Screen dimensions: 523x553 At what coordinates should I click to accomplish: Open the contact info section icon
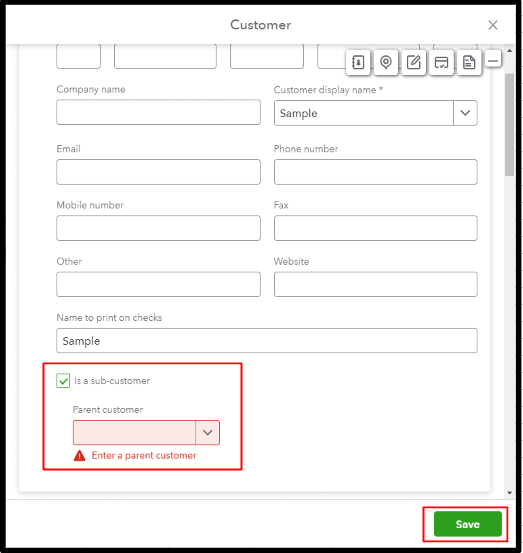(x=358, y=63)
